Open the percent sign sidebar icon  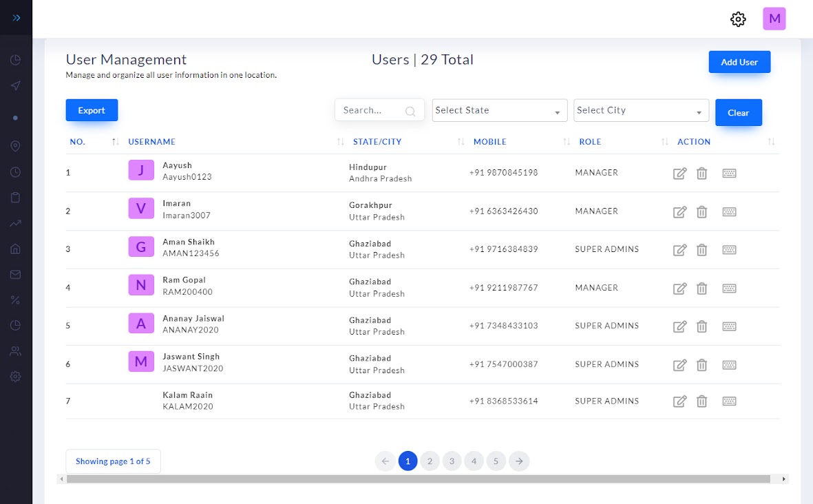click(x=16, y=300)
